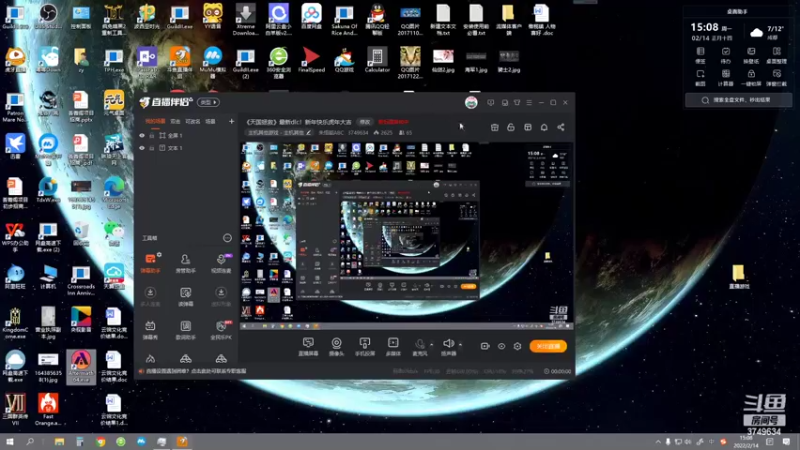Open the gift box icon above preview
Image resolution: width=800 pixels, height=450 pixels.
click(494, 127)
